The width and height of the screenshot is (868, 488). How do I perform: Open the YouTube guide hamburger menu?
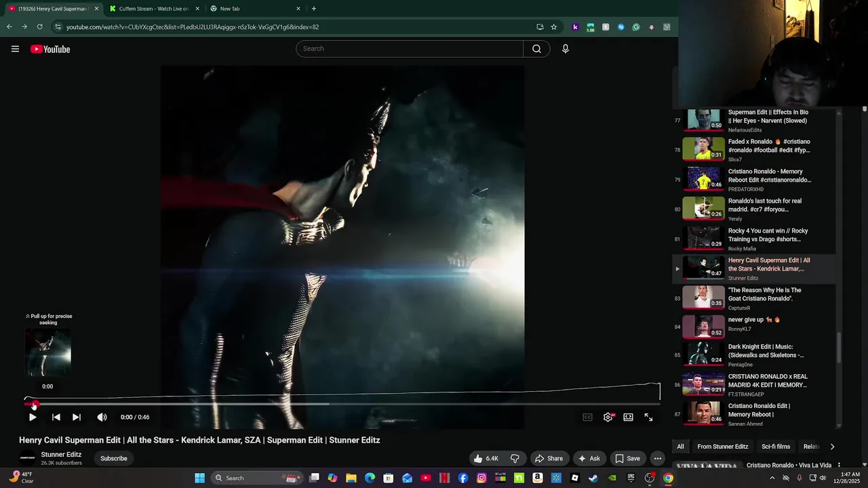click(x=15, y=49)
